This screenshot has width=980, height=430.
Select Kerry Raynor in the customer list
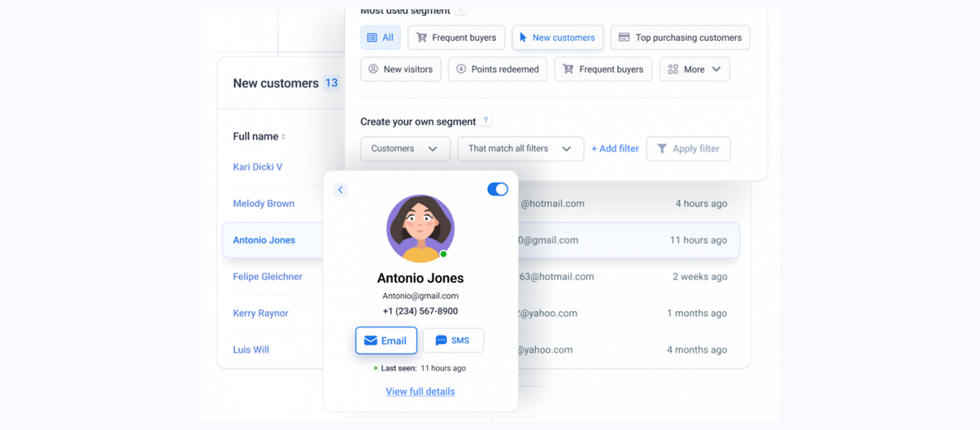click(260, 313)
